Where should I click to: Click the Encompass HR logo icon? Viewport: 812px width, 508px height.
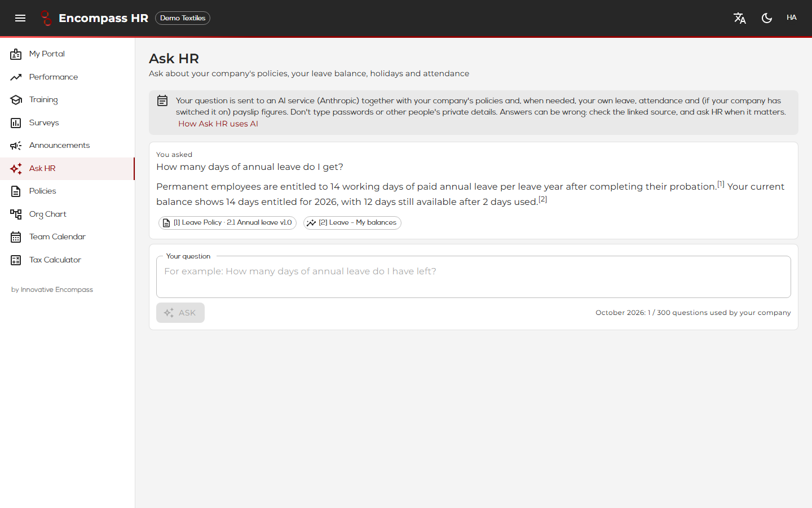point(46,18)
